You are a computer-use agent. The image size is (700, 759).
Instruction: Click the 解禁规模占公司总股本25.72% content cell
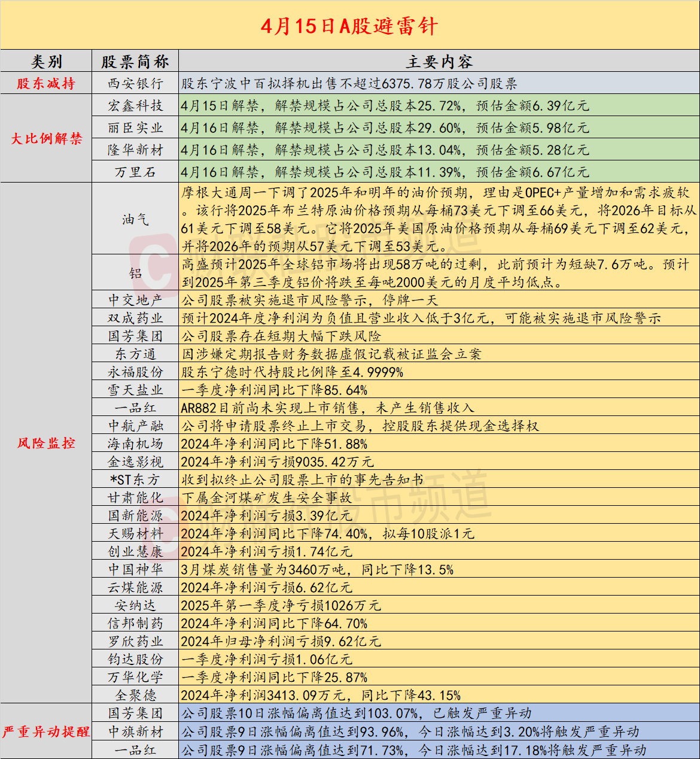point(439,105)
